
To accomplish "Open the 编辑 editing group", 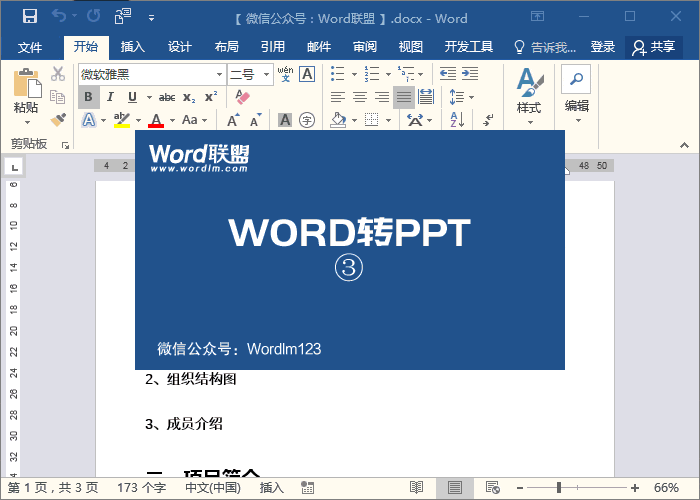I will tap(576, 95).
